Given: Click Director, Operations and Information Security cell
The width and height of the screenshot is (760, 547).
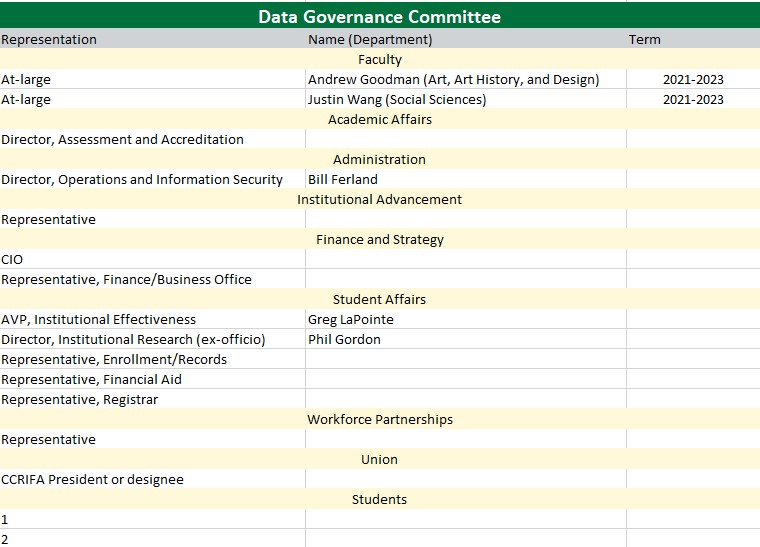Looking at the screenshot, I should click(142, 180).
